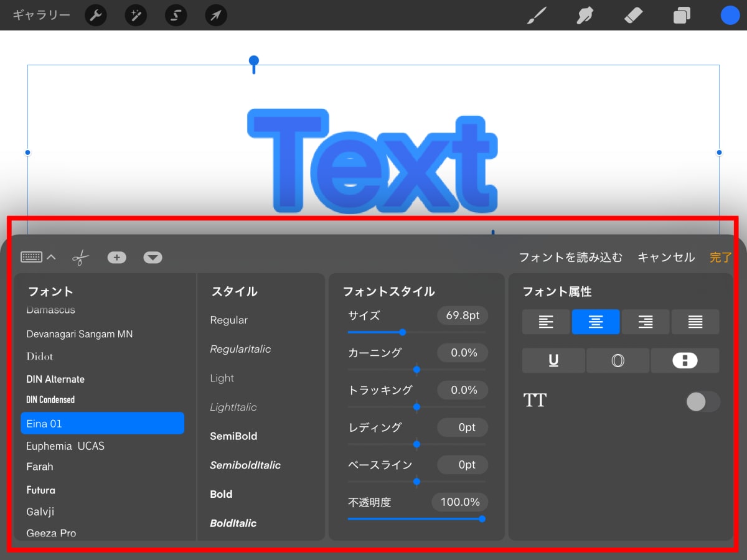Open the Actions wrench menu

tap(95, 16)
